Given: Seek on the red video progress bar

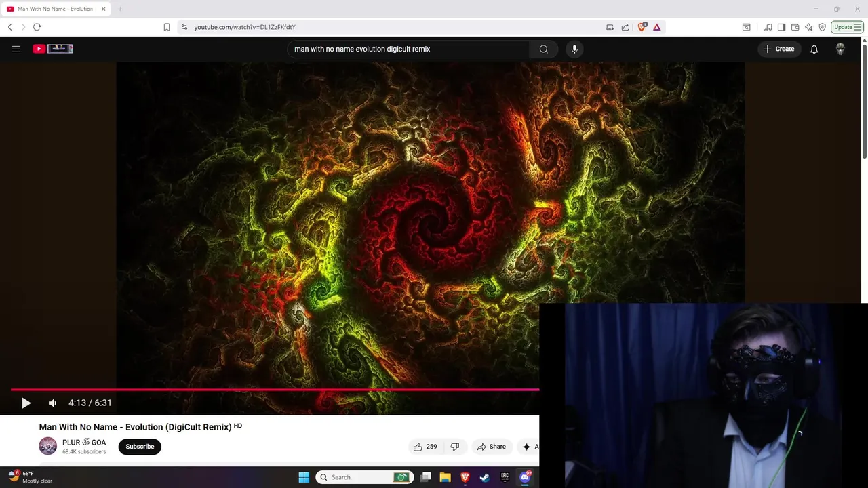Looking at the screenshot, I should [275, 390].
